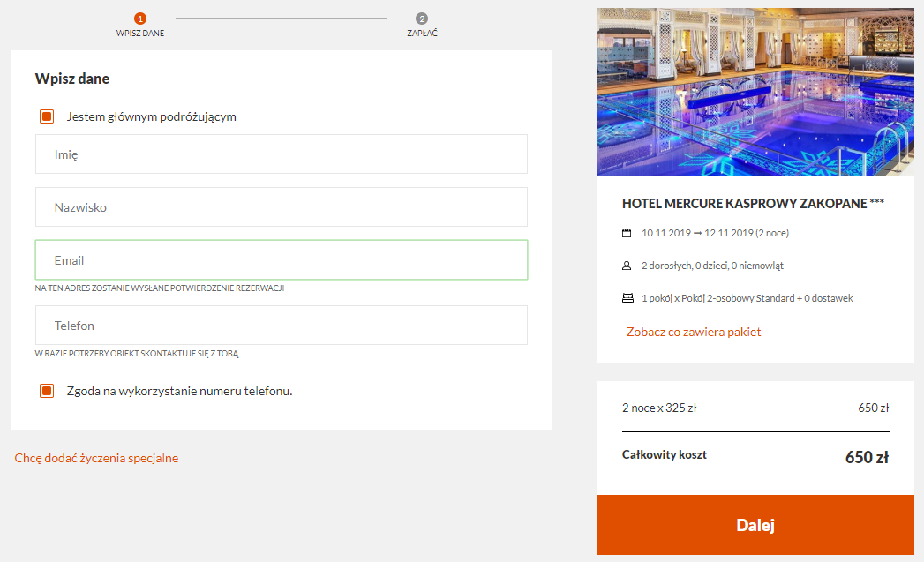Click the orange 'Dalej' button
The width and height of the screenshot is (924, 562).
pyautogui.click(x=755, y=525)
